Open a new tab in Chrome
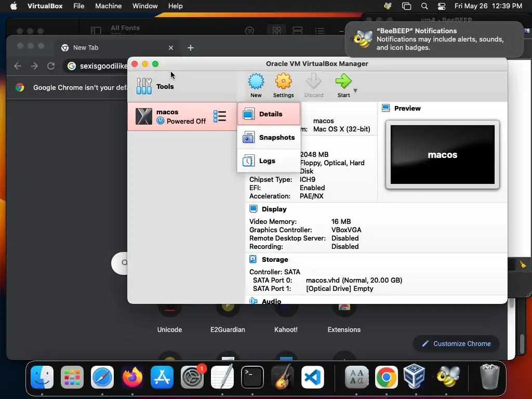532x399 pixels. (191, 48)
